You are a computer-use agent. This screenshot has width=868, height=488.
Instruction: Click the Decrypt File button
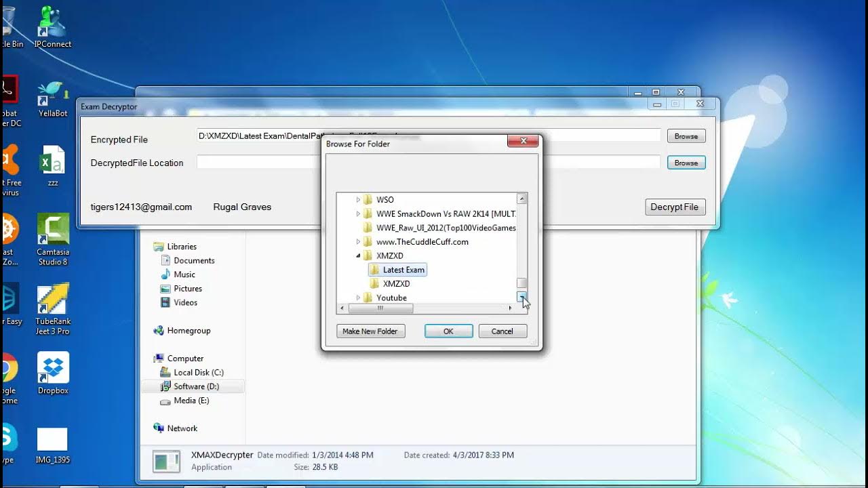pos(675,207)
